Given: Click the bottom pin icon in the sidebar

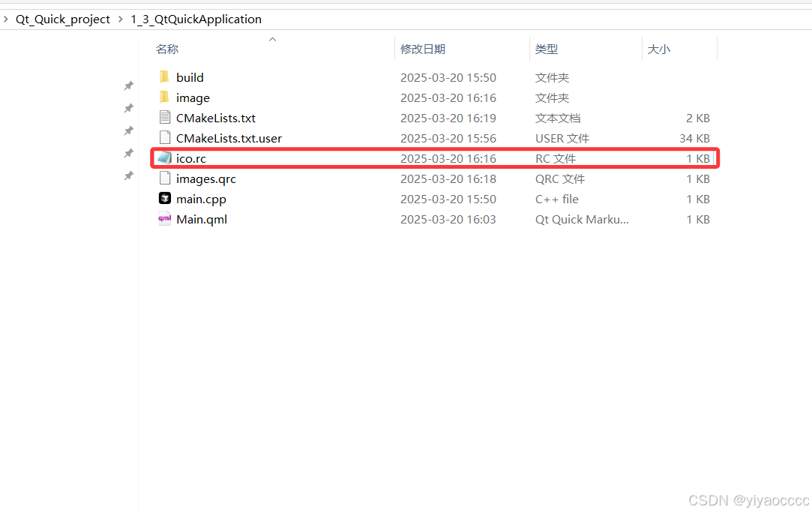Looking at the screenshot, I should [x=128, y=175].
